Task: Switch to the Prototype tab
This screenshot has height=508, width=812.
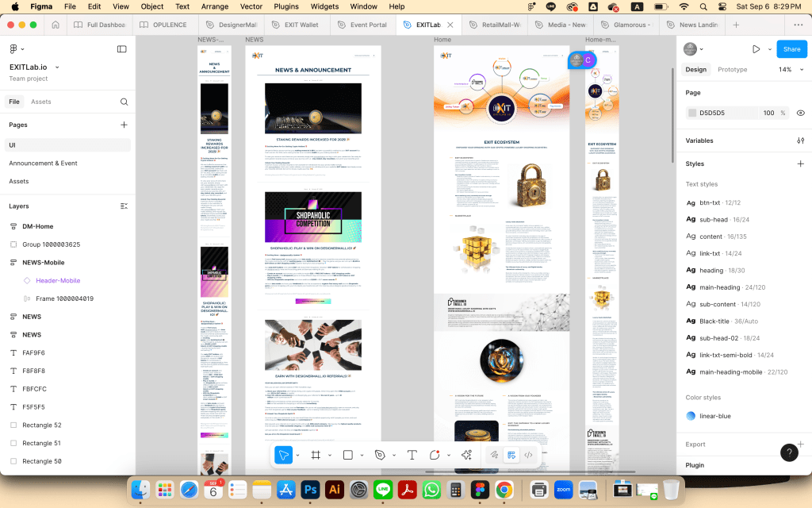Action: (732, 70)
